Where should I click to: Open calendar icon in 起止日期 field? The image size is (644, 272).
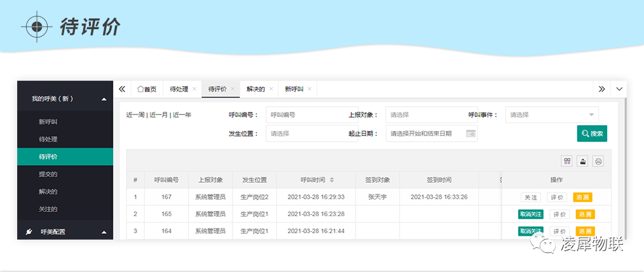pyautogui.click(x=471, y=133)
